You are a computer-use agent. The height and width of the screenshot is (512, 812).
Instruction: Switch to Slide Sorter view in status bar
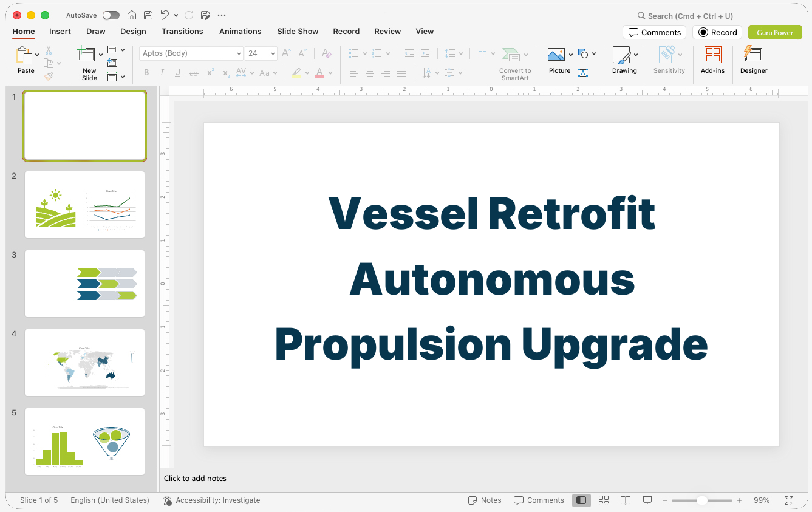(x=604, y=500)
